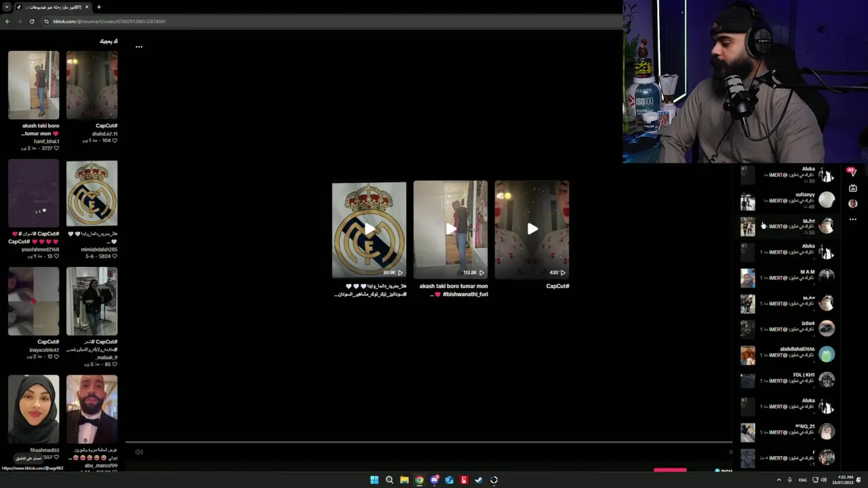Click iz8u4 car avatar
The image size is (868, 488).
(x=827, y=329)
